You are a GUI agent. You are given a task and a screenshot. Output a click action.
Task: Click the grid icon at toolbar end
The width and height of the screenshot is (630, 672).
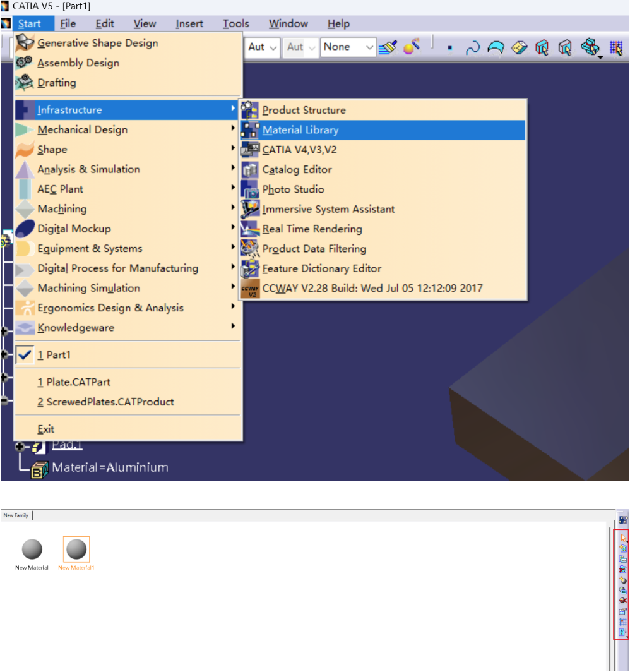coord(616,47)
